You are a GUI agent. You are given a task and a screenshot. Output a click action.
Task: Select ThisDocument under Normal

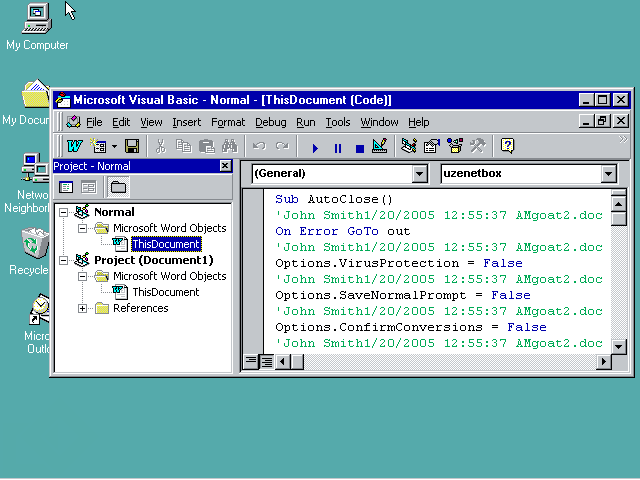pyautogui.click(x=166, y=244)
